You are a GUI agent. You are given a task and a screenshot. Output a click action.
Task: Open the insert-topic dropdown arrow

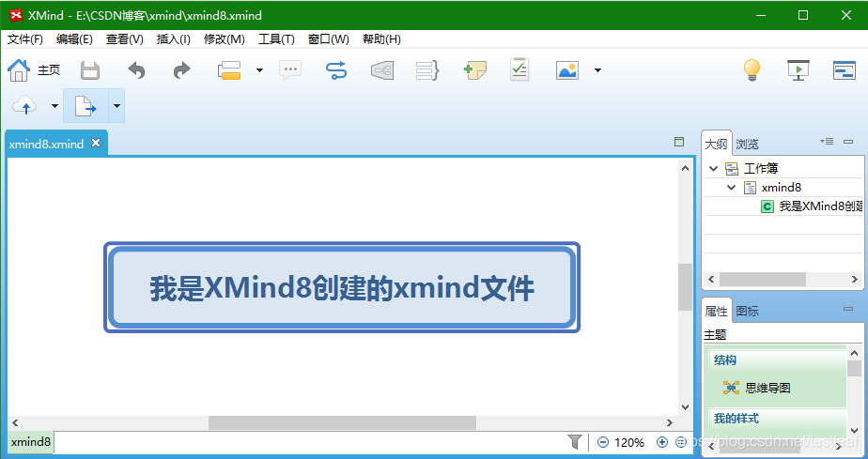[x=259, y=70]
